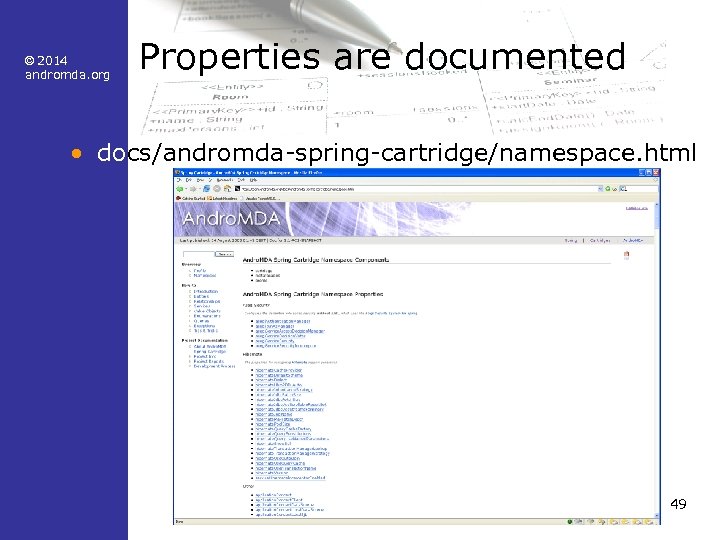Click the blue Reload button in browser toolbar
The height and width of the screenshot is (540, 720).
click(x=207, y=189)
